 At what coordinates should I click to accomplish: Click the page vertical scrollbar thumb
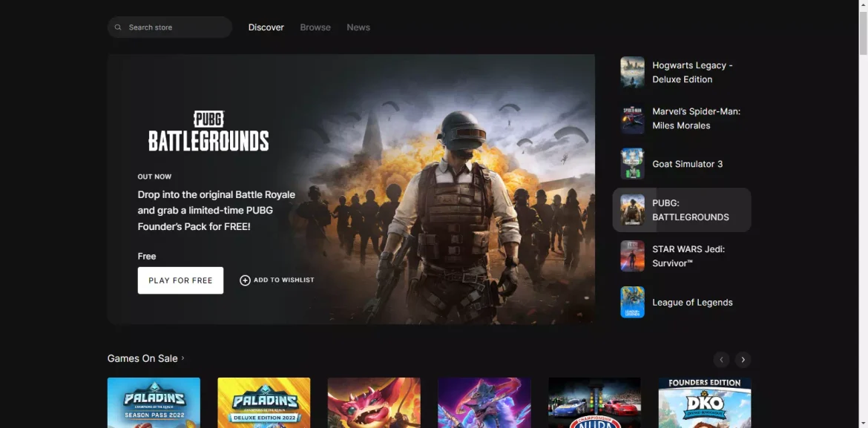(863, 32)
